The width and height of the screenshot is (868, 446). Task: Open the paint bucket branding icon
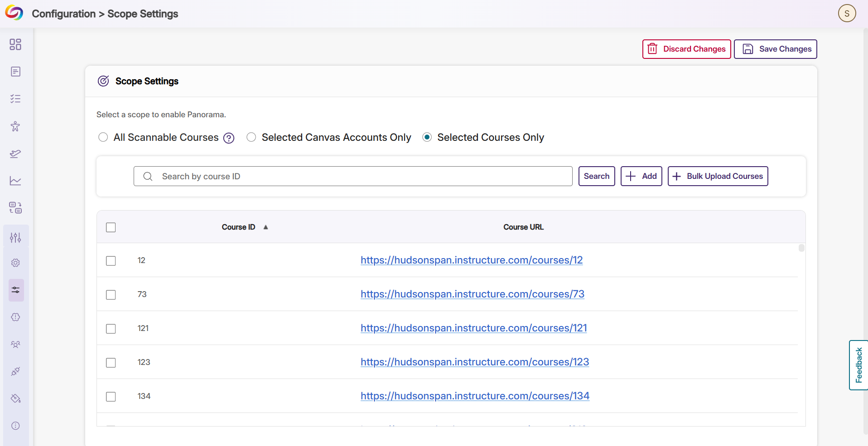15,399
